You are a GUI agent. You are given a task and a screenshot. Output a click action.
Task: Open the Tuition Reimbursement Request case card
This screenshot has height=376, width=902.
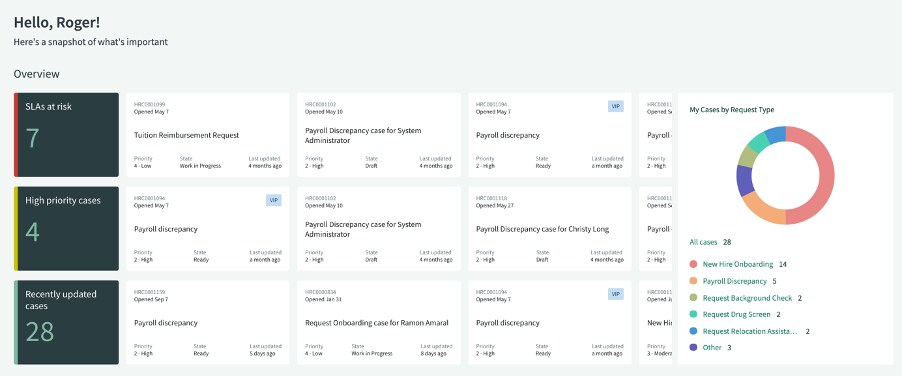click(208, 135)
